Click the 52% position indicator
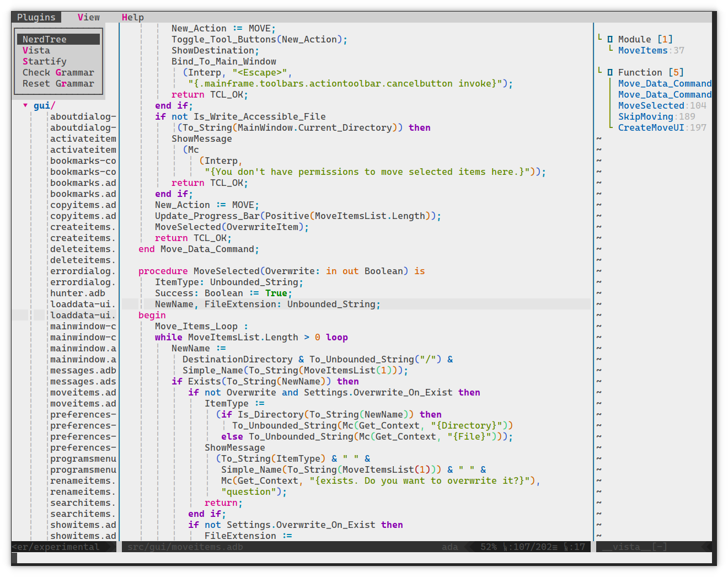Viewport: 728px width, 577px height. (489, 547)
